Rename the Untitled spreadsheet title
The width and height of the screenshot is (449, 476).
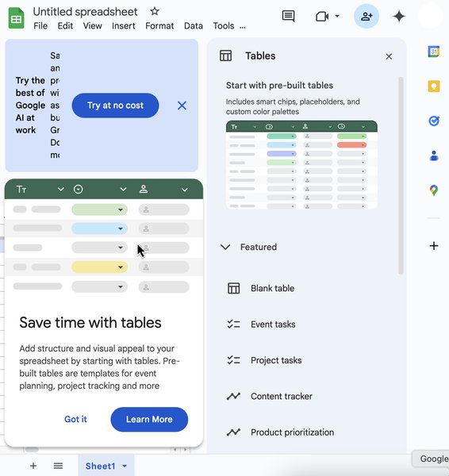(85, 12)
